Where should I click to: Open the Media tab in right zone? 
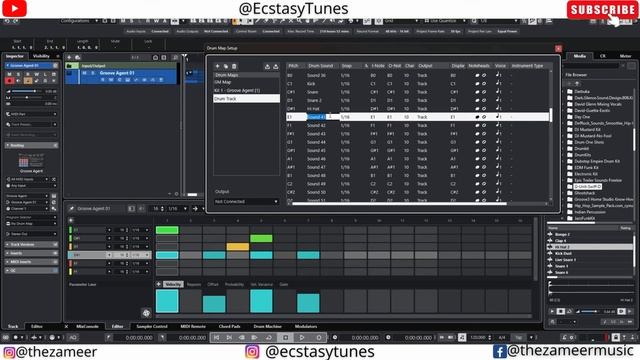pyautogui.click(x=580, y=56)
